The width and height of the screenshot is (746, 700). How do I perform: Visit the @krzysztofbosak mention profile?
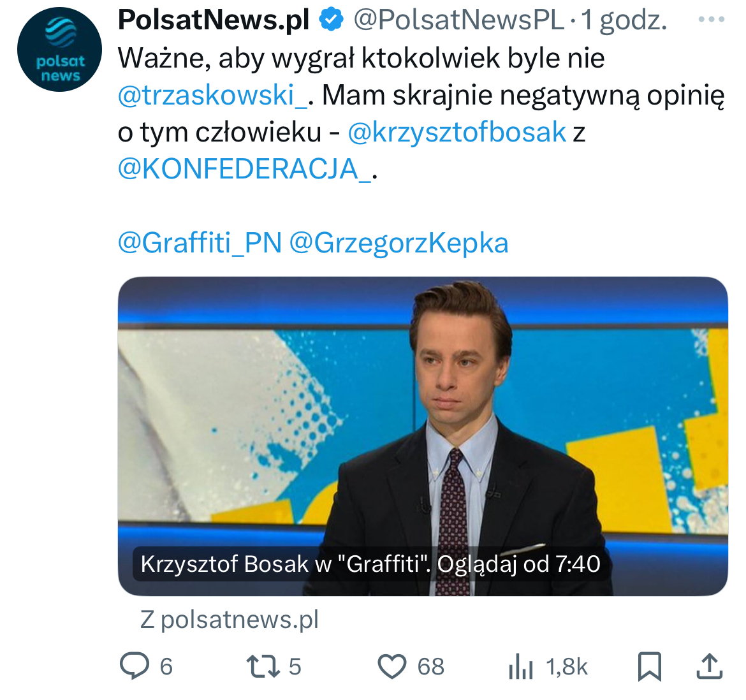click(457, 132)
